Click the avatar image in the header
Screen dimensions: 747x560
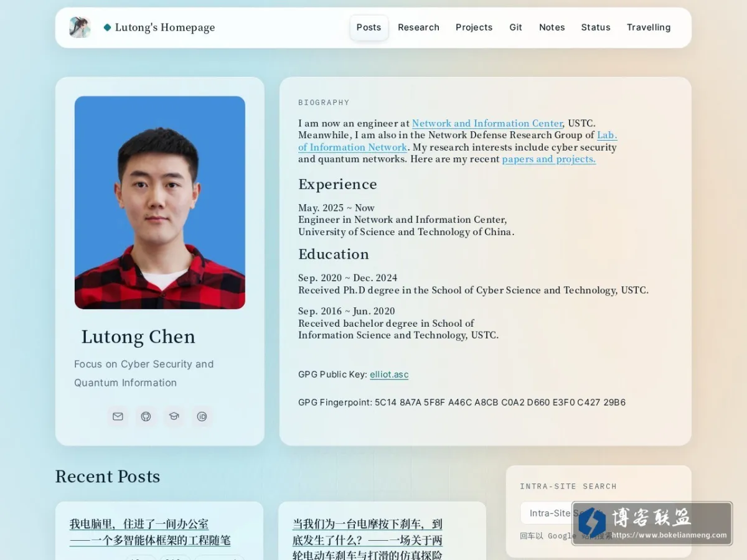80,27
